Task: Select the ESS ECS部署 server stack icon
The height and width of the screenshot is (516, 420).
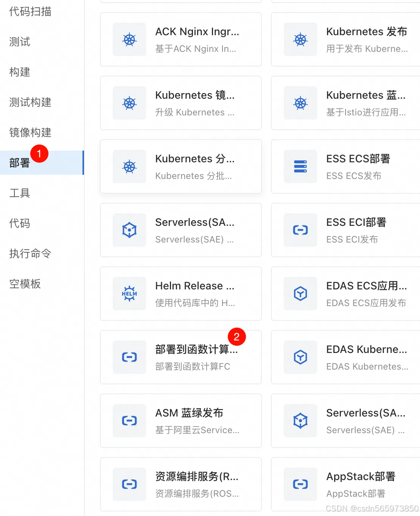Action: click(x=300, y=166)
